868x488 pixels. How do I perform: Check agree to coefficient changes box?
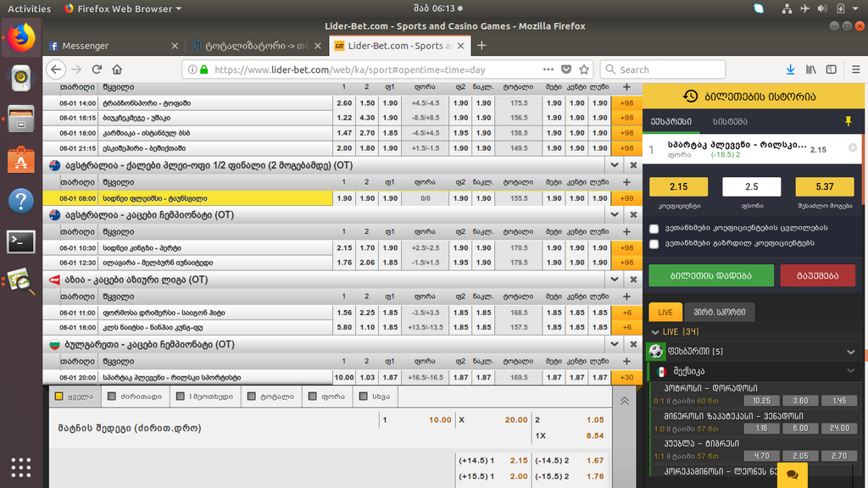click(654, 228)
